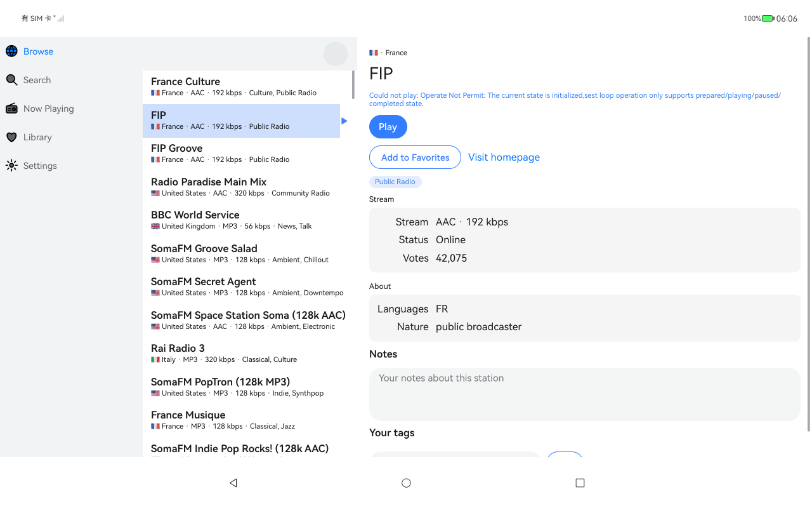Open the Browse section with the globe icon
Screen dimensions: 812x508
point(11,51)
